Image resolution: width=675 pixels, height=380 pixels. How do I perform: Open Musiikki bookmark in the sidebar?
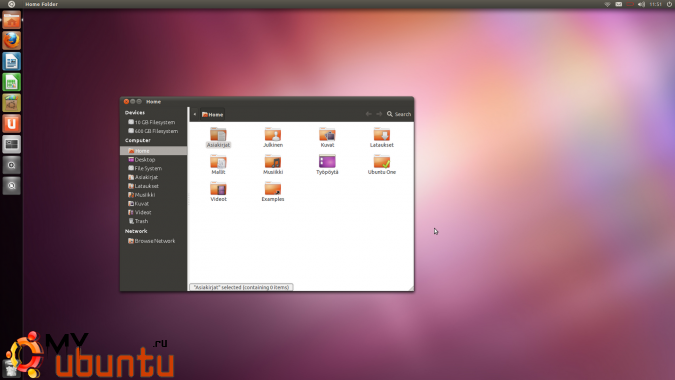click(153, 195)
